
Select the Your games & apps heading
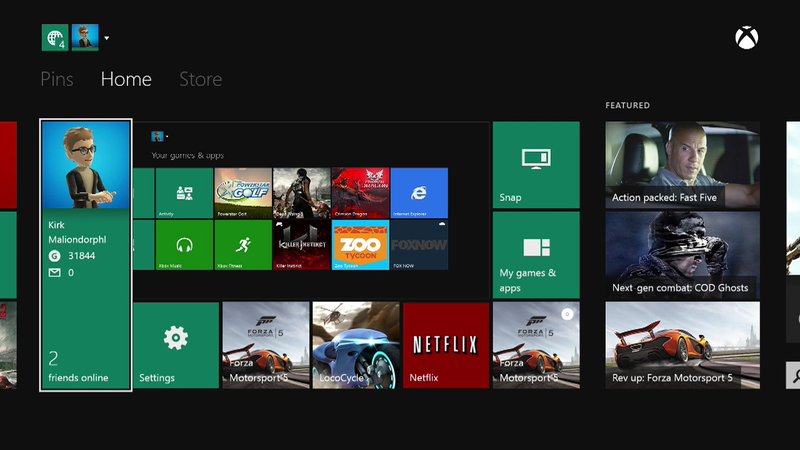tap(187, 155)
